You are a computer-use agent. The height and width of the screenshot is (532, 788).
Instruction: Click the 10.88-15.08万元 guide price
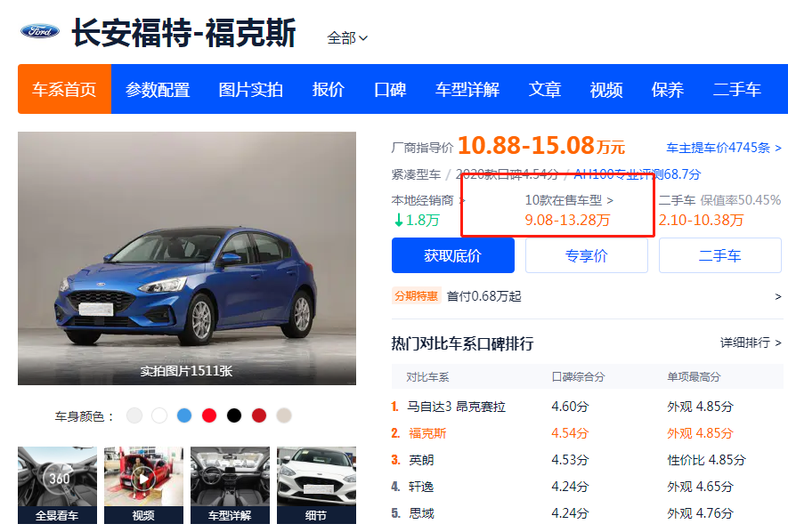pos(541,146)
